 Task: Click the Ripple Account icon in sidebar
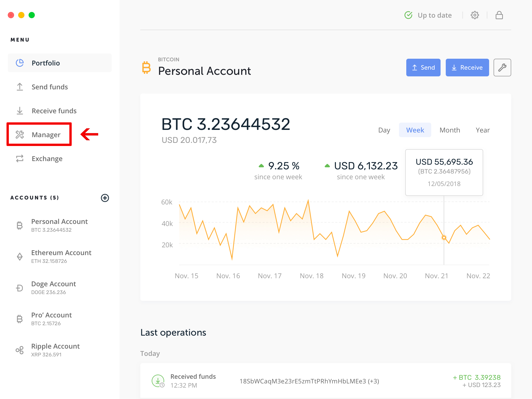pos(20,350)
